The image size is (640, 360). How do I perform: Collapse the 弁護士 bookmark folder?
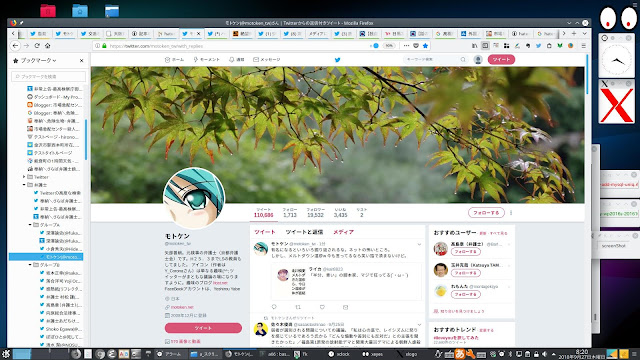coord(24,185)
